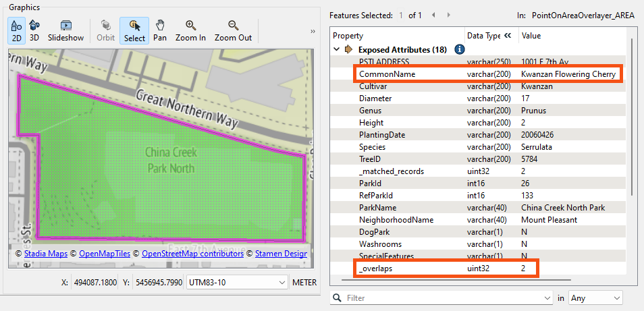Go to previous selected feature
This screenshot has width=644, height=311.
click(433, 15)
